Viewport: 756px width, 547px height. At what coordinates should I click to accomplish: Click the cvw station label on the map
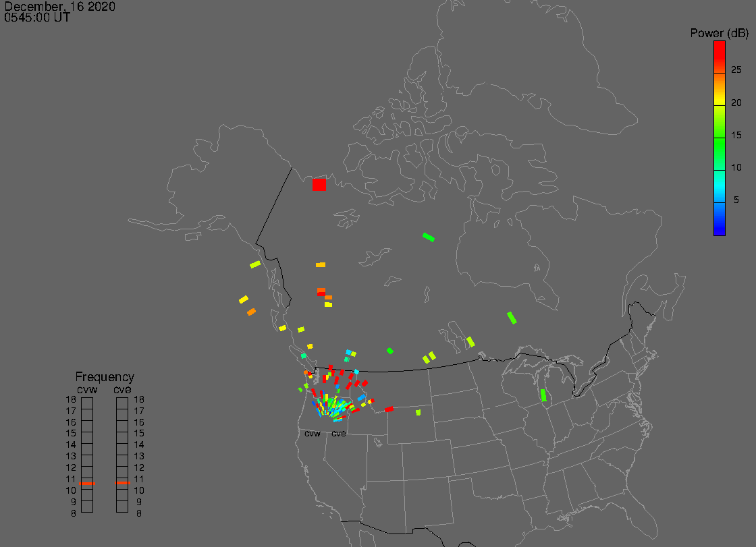click(x=313, y=434)
